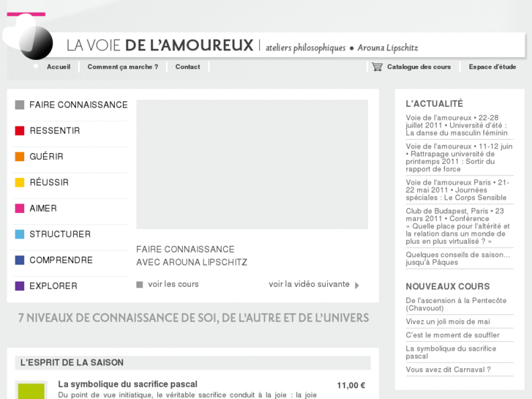The width and height of the screenshot is (532, 399).
Task: Click the video player area
Action: click(252, 164)
